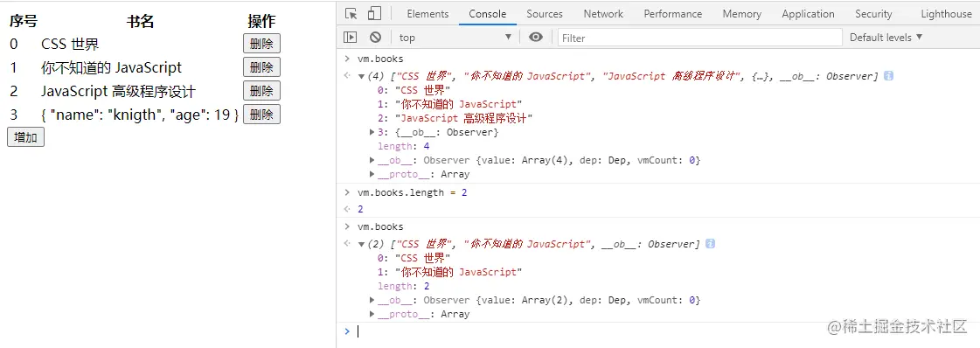Show the console sidebar icon
Screen dimensions: 980x348
351,38
